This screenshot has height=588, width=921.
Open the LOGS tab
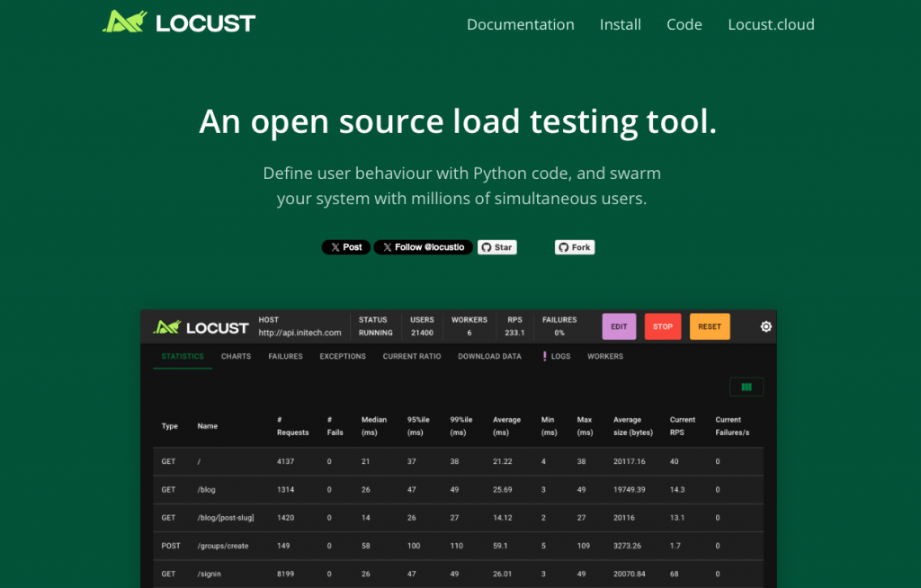[x=557, y=357]
